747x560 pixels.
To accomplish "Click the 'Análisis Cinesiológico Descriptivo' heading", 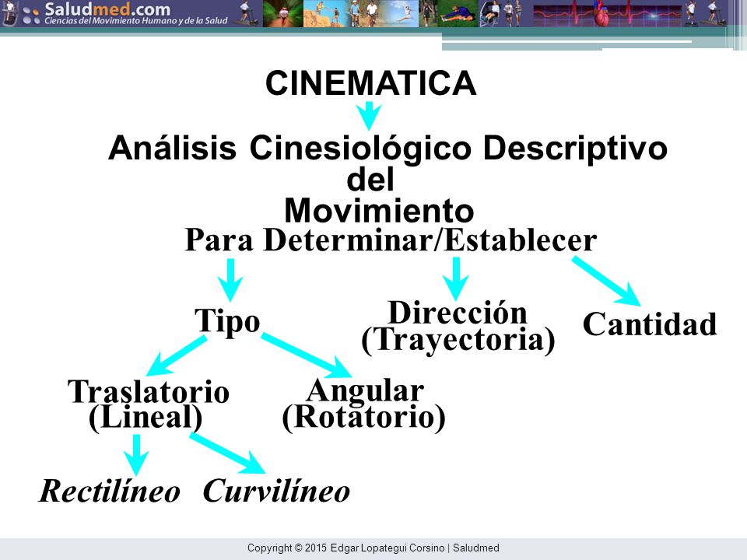I will pos(388,148).
